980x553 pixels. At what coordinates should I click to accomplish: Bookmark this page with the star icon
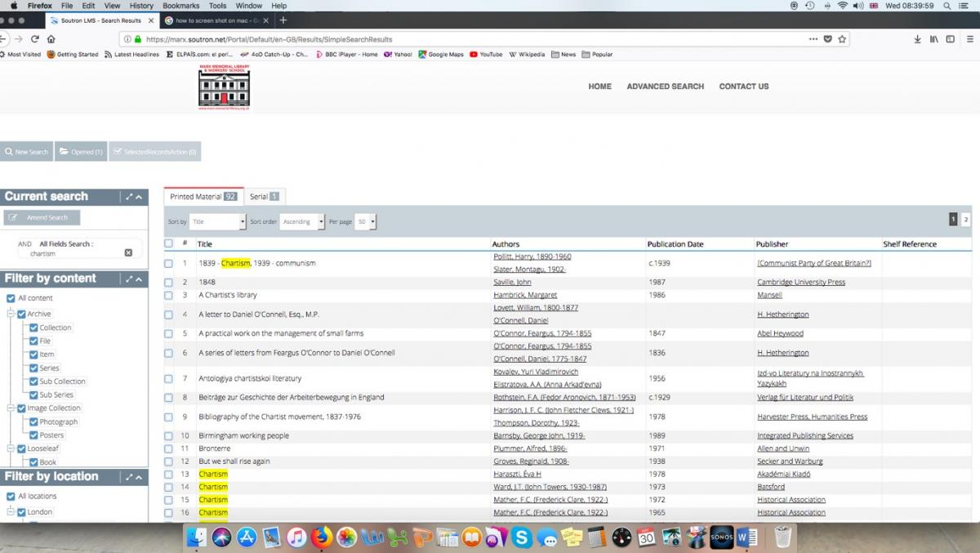point(842,38)
